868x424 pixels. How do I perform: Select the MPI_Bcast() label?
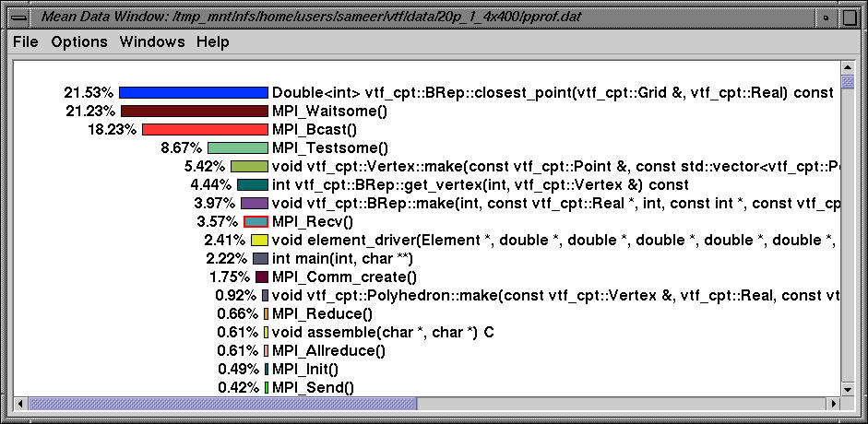coord(315,130)
